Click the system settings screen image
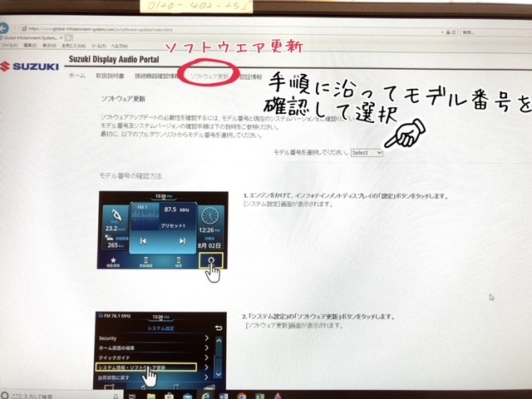 tap(160, 351)
